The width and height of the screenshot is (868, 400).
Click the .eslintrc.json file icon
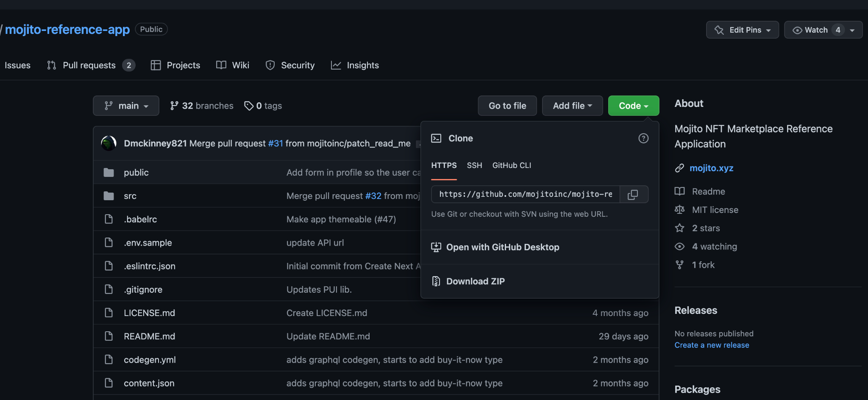click(x=109, y=266)
